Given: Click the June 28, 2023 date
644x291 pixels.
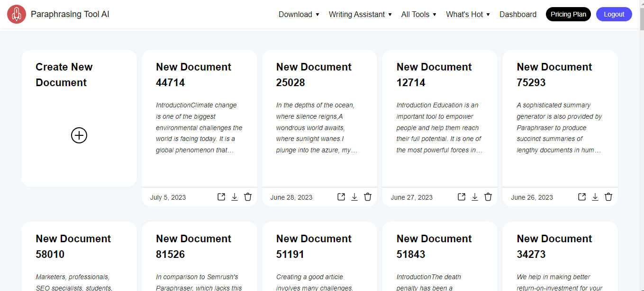Looking at the screenshot, I should 291,197.
